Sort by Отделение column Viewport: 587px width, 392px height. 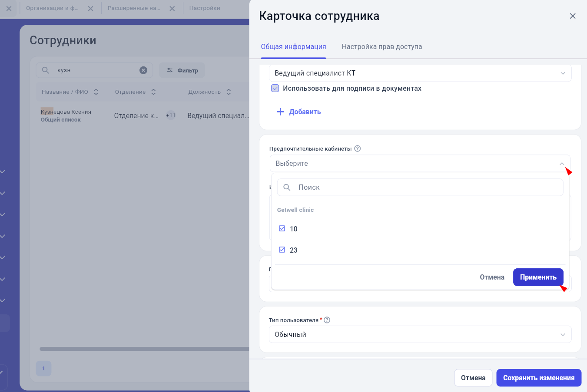pos(153,92)
